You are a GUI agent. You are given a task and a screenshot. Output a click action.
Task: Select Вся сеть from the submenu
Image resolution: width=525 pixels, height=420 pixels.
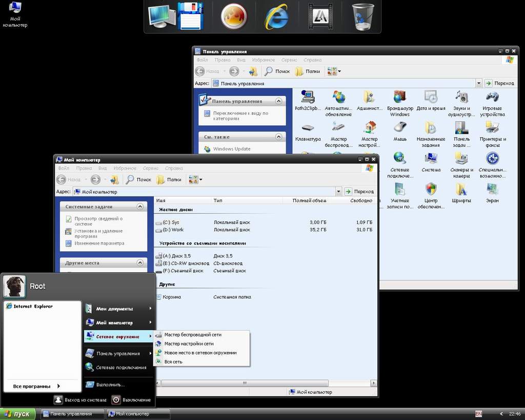(173, 362)
